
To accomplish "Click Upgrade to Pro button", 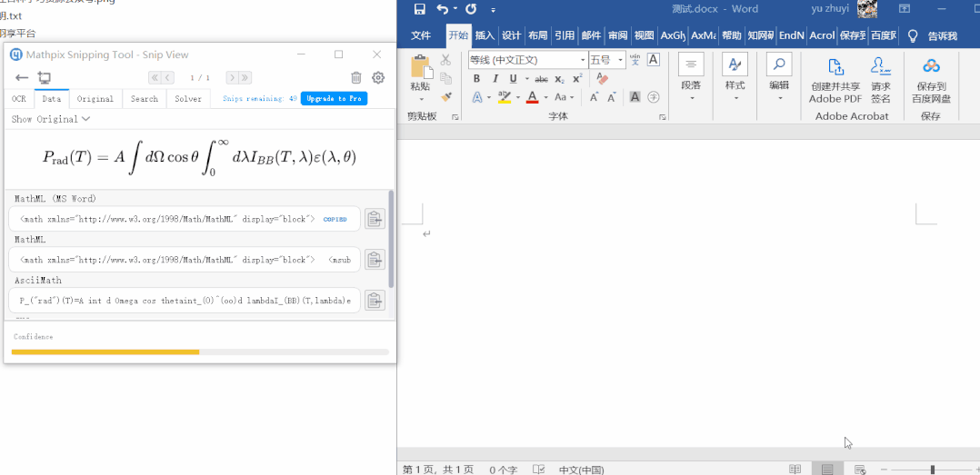I will (x=334, y=99).
